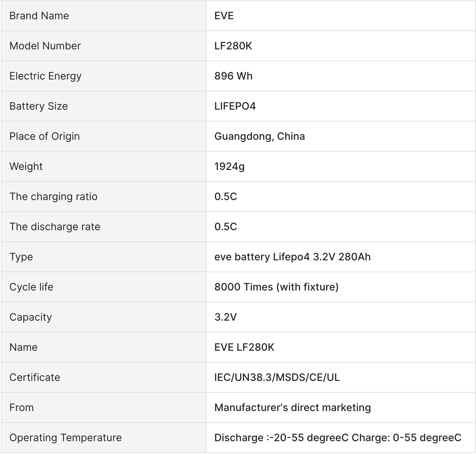Select the Electric Energy label cell
Viewport: 476px width, 454px height.
click(x=103, y=76)
